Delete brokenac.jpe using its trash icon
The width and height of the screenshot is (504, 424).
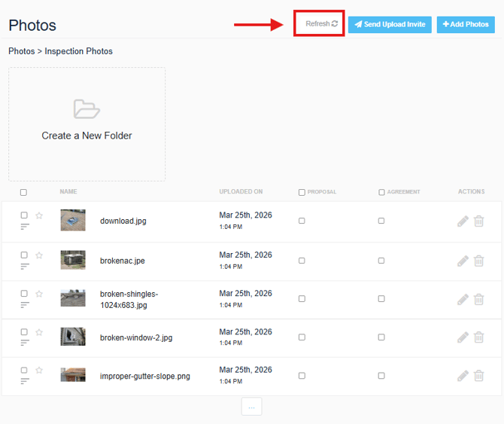click(478, 261)
